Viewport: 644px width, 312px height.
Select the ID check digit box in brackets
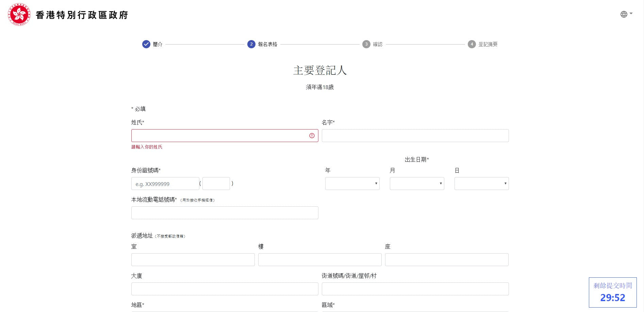(216, 184)
